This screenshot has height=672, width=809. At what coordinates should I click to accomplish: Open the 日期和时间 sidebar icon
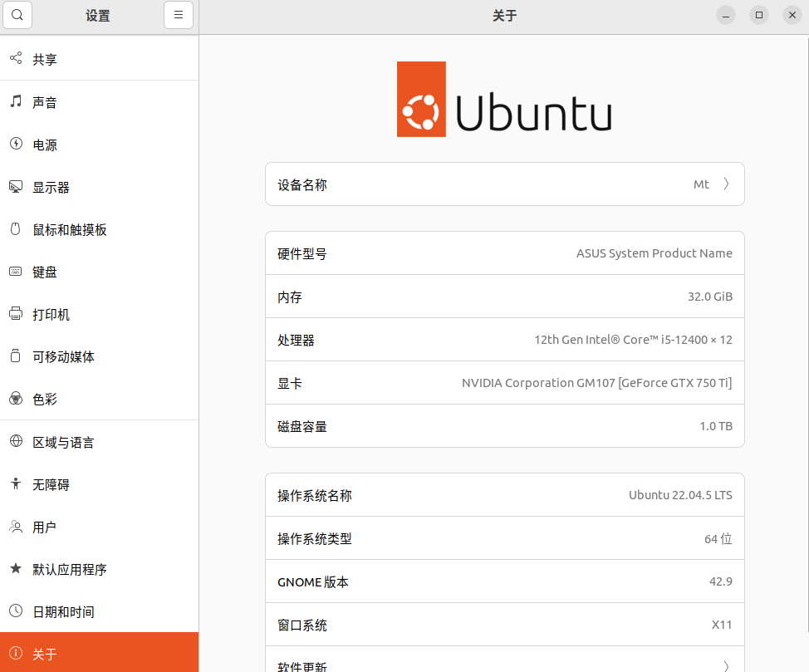17,611
